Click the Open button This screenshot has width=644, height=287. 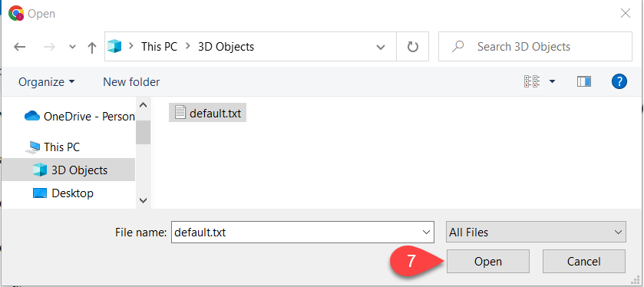tap(488, 261)
